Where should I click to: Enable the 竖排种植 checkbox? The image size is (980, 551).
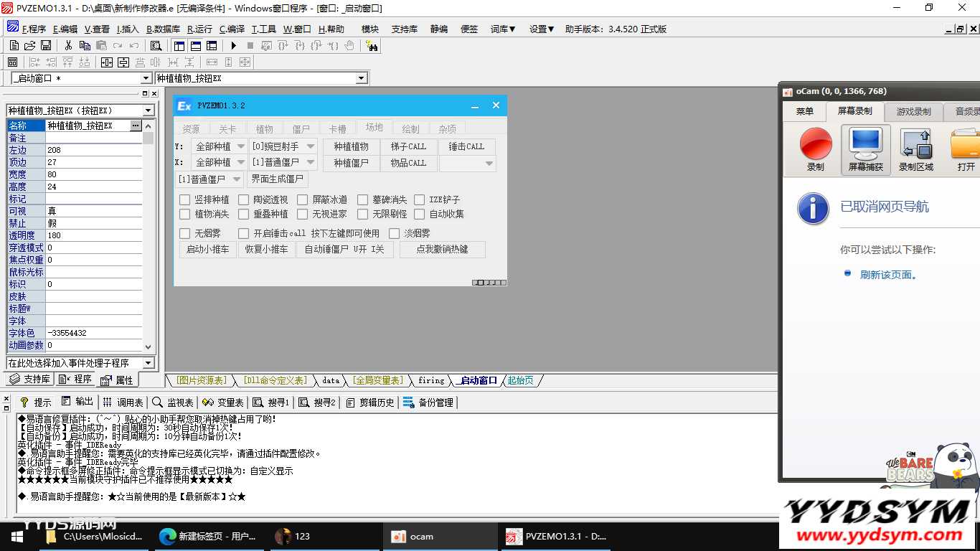click(185, 199)
